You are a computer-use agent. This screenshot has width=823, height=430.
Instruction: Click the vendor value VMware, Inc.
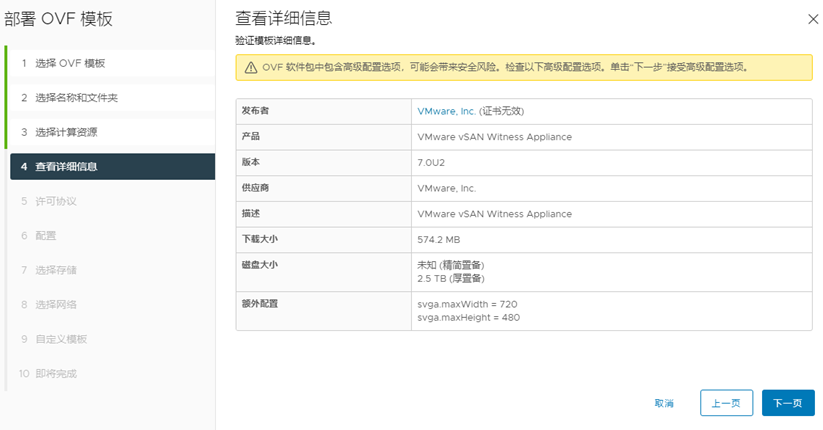coord(447,188)
